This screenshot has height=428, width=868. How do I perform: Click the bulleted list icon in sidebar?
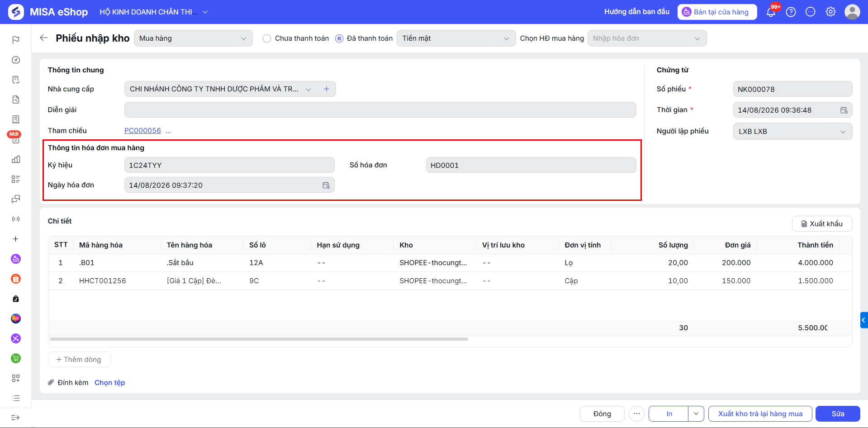(16, 398)
